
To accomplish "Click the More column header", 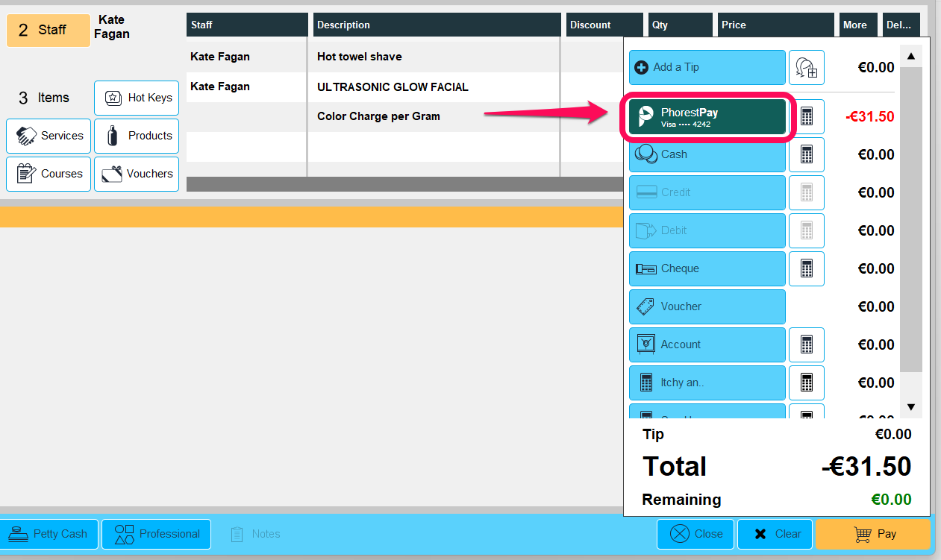I will tap(858, 25).
